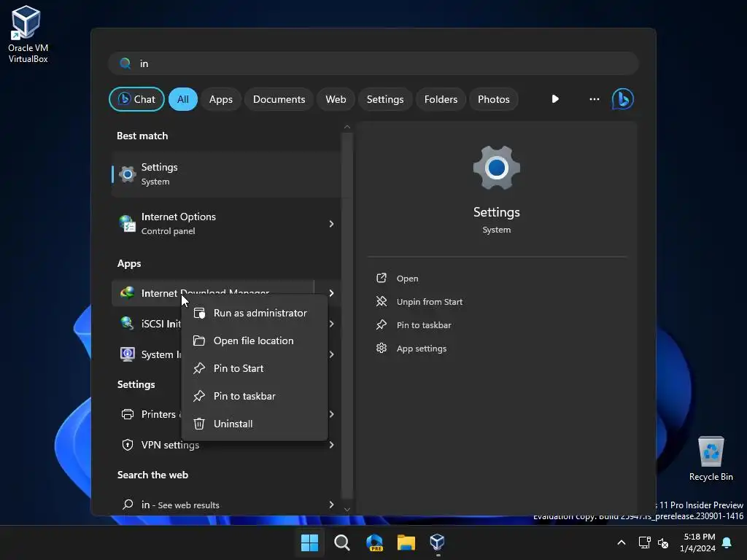
Task: Open the clock and date in the taskbar
Action: (698, 542)
